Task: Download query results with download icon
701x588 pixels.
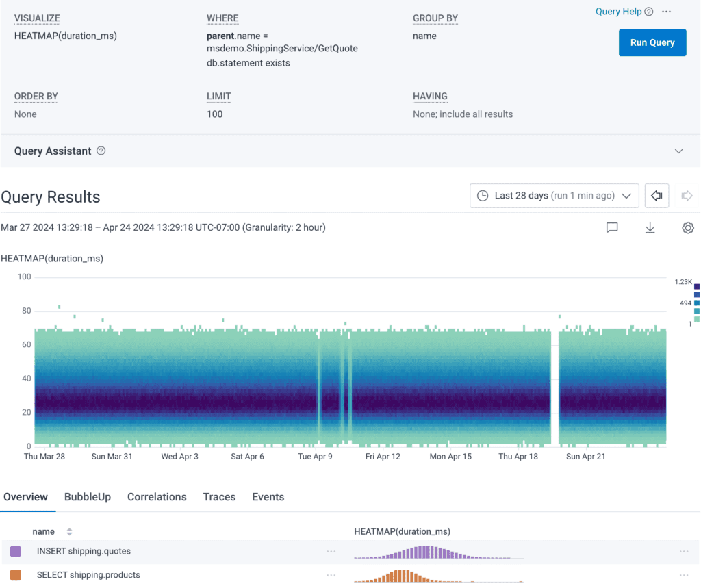Action: 650,228
